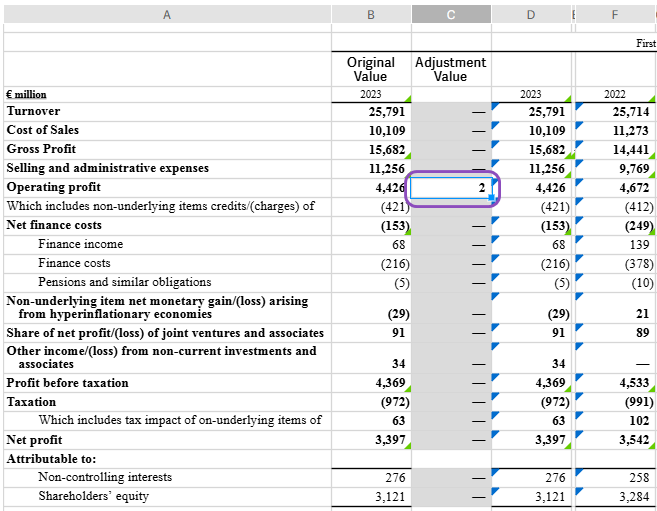The image size is (657, 511).
Task: Click original Net profit value 3,397
Action: pyautogui.click(x=390, y=440)
